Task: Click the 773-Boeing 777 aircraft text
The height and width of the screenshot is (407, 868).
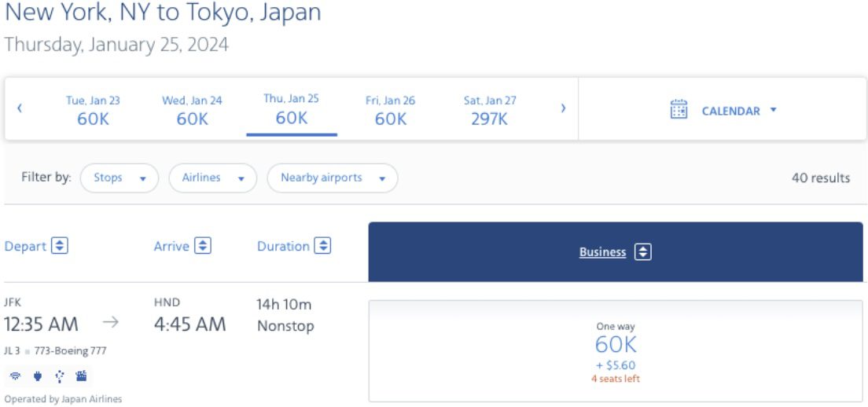Action: coord(70,350)
